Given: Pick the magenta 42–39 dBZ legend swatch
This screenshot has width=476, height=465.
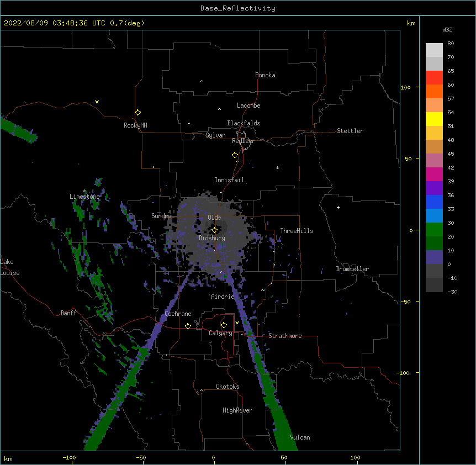Looking at the screenshot, I should pyautogui.click(x=434, y=174).
